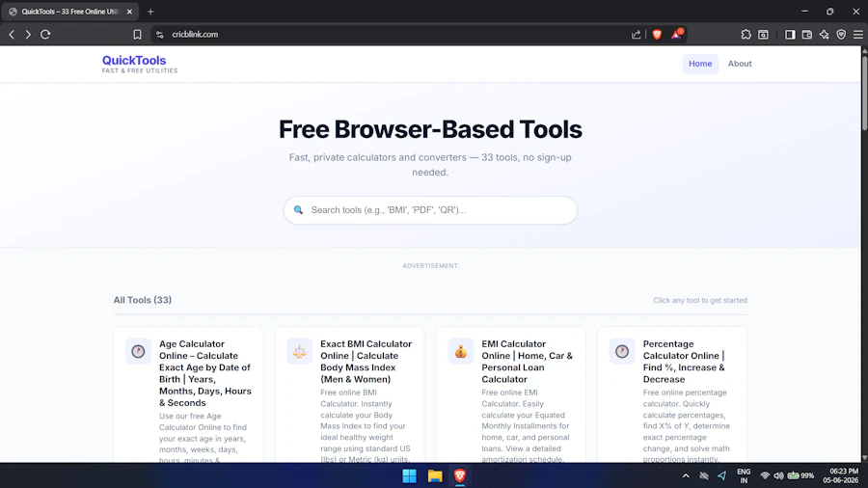The width and height of the screenshot is (868, 488).
Task: Click the magnifier icon in search box
Action: click(298, 210)
